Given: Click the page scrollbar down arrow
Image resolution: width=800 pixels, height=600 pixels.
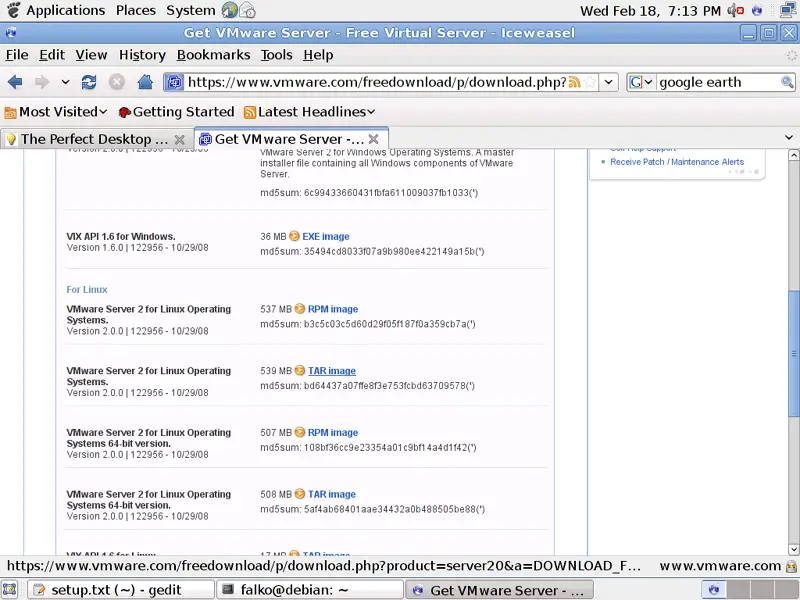Looking at the screenshot, I should click(x=793, y=549).
